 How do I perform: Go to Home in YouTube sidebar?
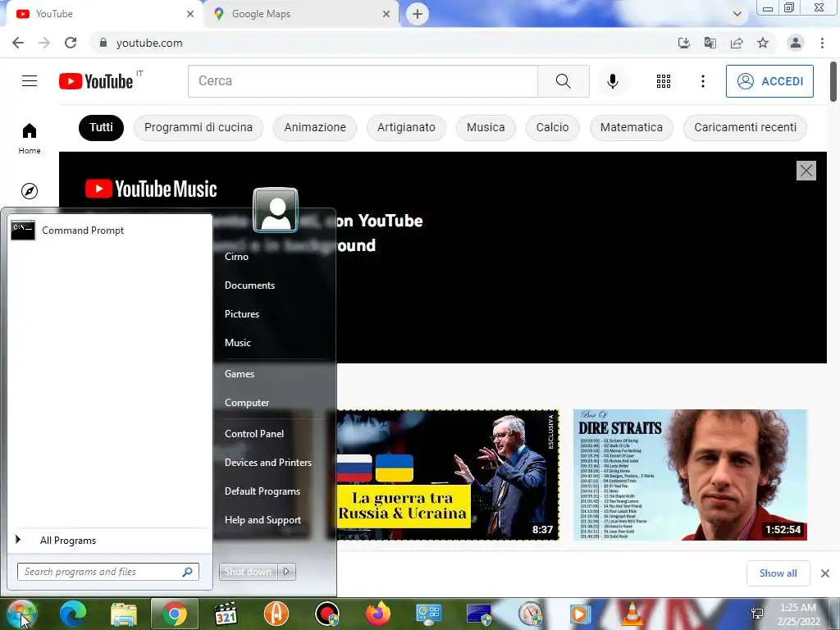(30, 138)
